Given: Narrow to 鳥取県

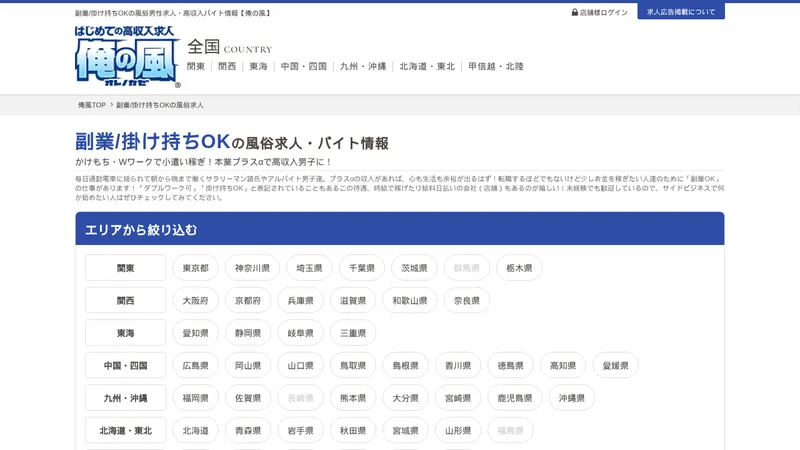Looking at the screenshot, I should coord(353,365).
